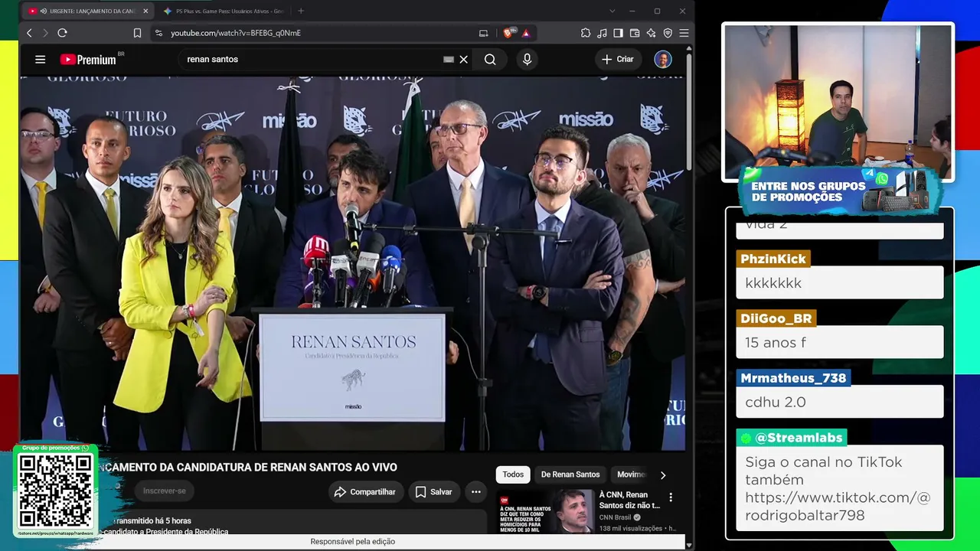Image resolution: width=980 pixels, height=551 pixels.
Task: Open the browser extensions puzzle icon
Action: tap(586, 33)
